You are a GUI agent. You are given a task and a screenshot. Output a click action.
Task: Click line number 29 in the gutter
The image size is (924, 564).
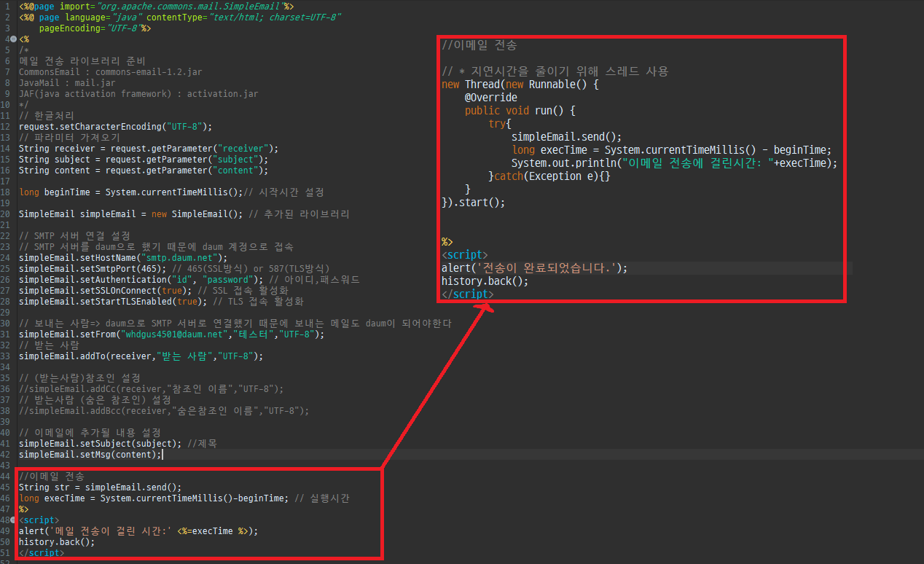coord(7,313)
